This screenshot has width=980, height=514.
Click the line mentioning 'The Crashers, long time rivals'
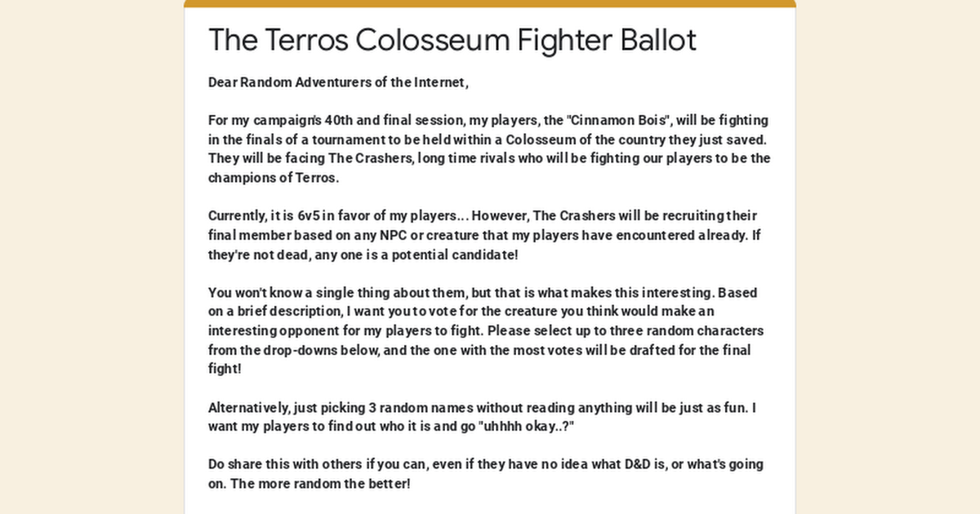tap(489, 158)
